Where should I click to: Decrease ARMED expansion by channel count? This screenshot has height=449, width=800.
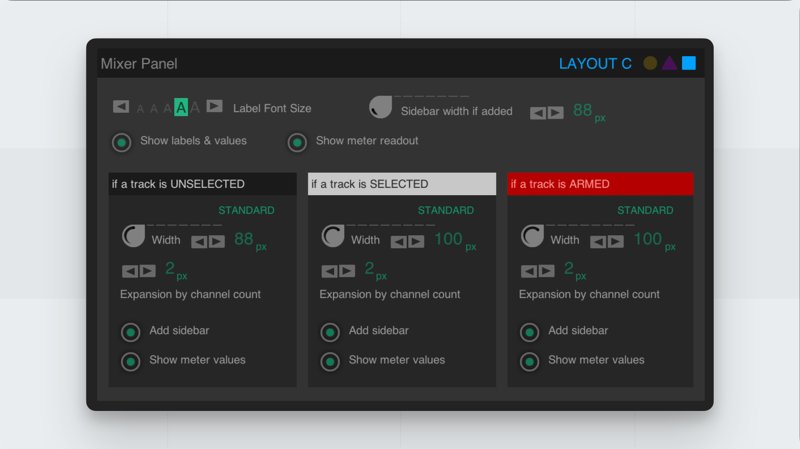(529, 271)
